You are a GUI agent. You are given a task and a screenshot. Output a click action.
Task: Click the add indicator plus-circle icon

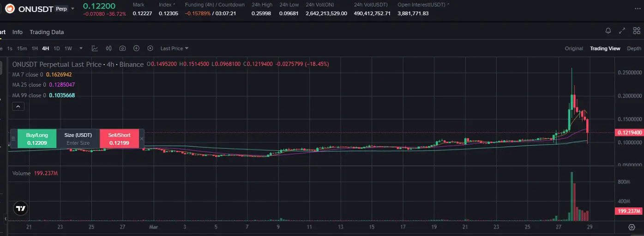[136, 48]
